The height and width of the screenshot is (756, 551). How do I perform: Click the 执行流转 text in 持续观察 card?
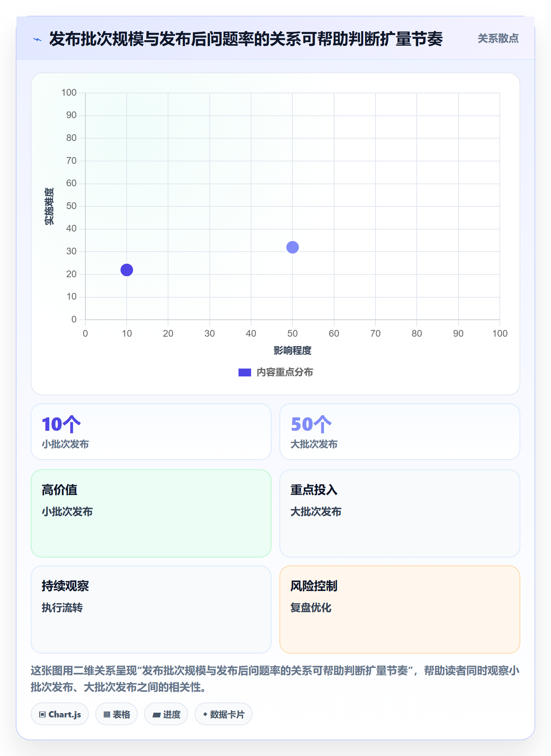(62, 608)
